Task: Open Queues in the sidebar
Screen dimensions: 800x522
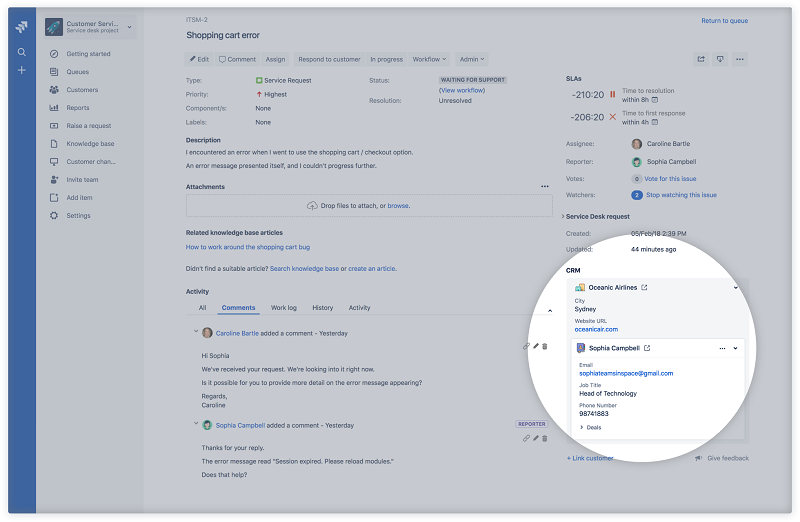Action: 77,72
